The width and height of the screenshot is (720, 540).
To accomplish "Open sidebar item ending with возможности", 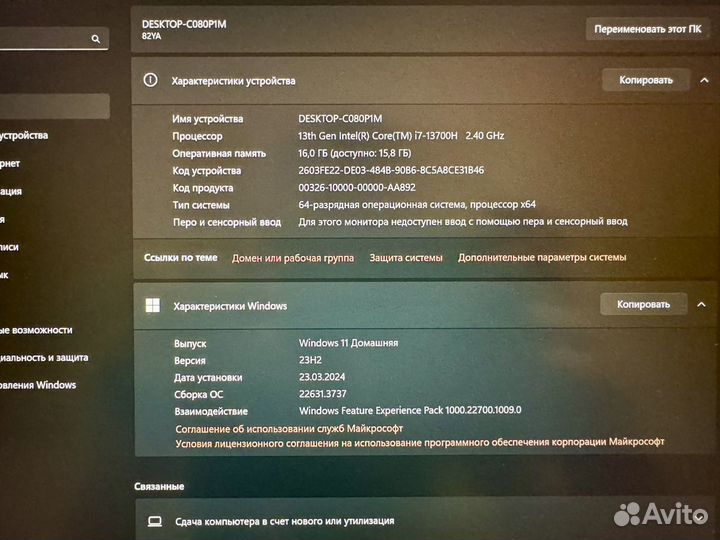I will tap(36, 330).
